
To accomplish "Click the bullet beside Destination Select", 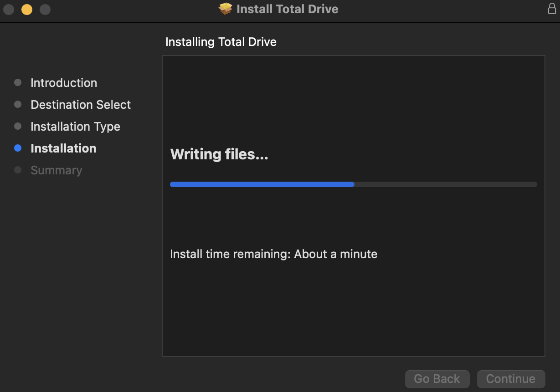I will click(18, 104).
